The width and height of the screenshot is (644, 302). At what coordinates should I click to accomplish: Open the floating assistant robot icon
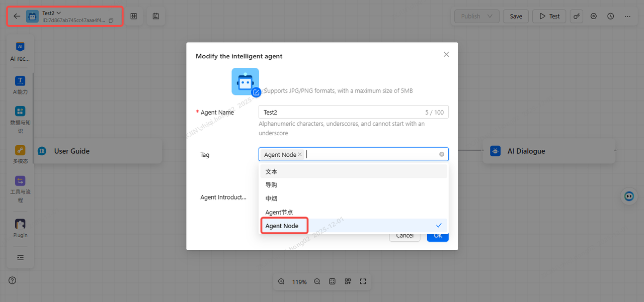pyautogui.click(x=628, y=196)
